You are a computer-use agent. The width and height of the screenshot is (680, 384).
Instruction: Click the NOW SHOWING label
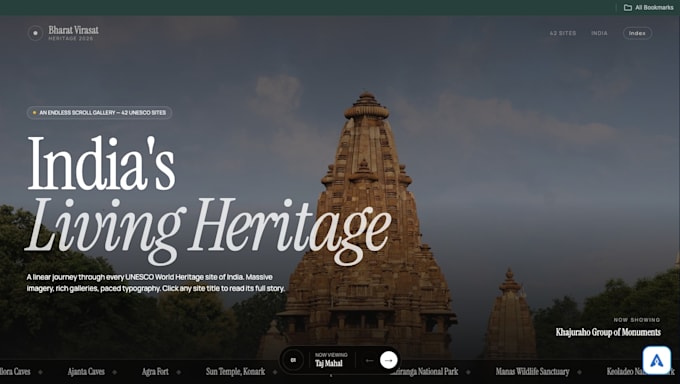[x=637, y=320]
